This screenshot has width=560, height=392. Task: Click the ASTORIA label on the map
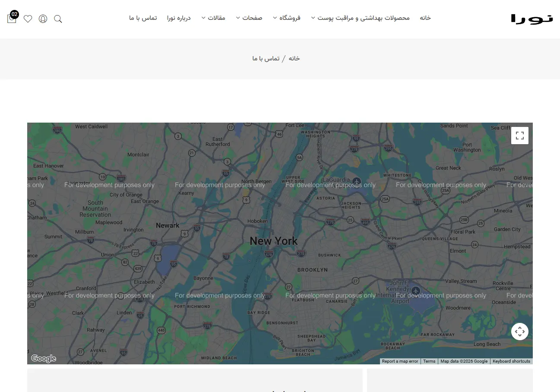tap(326, 198)
